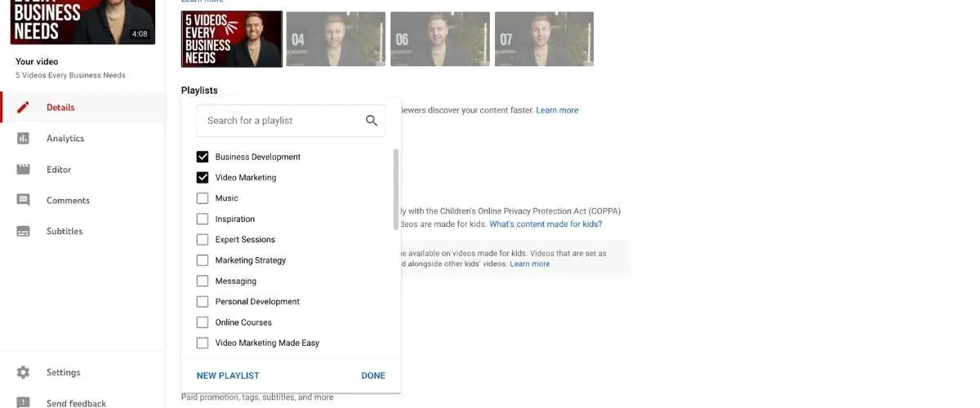Open Learn more link beside Playlists
Image resolution: width=980 pixels, height=408 pixels.
point(557,110)
